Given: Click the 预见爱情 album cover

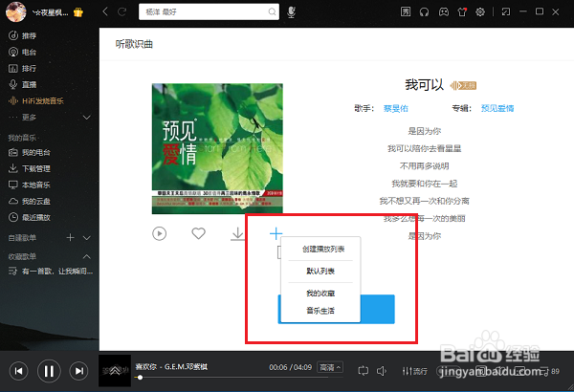Looking at the screenshot, I should (x=217, y=148).
